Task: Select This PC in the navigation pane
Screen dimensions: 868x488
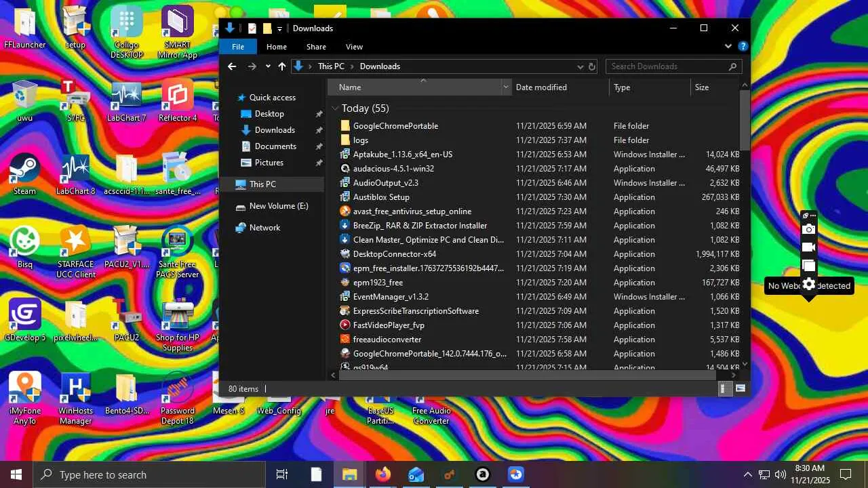Action: (272, 184)
